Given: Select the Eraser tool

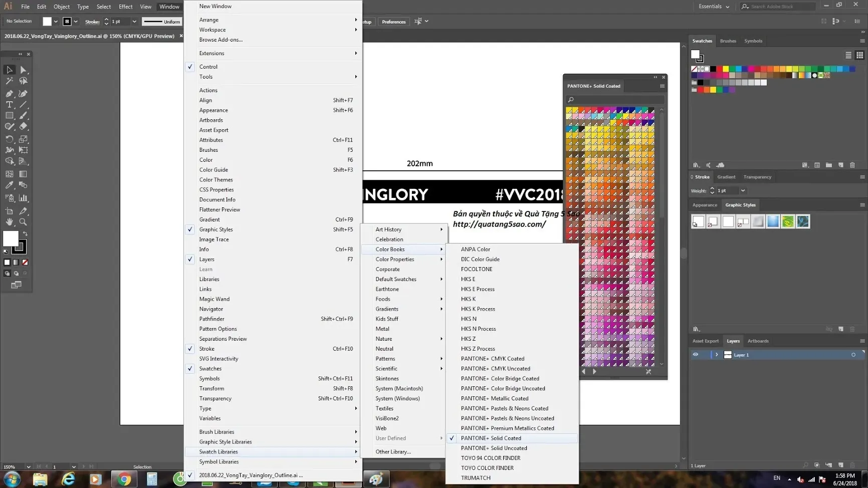Looking at the screenshot, I should click(23, 127).
